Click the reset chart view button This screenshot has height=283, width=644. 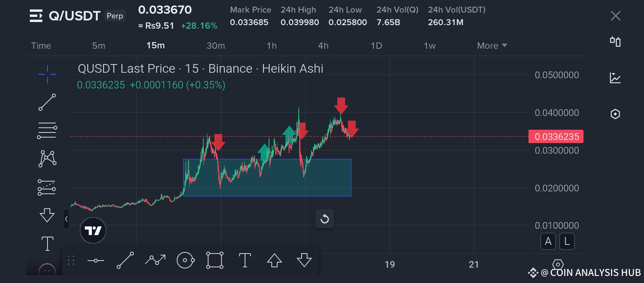click(x=325, y=219)
